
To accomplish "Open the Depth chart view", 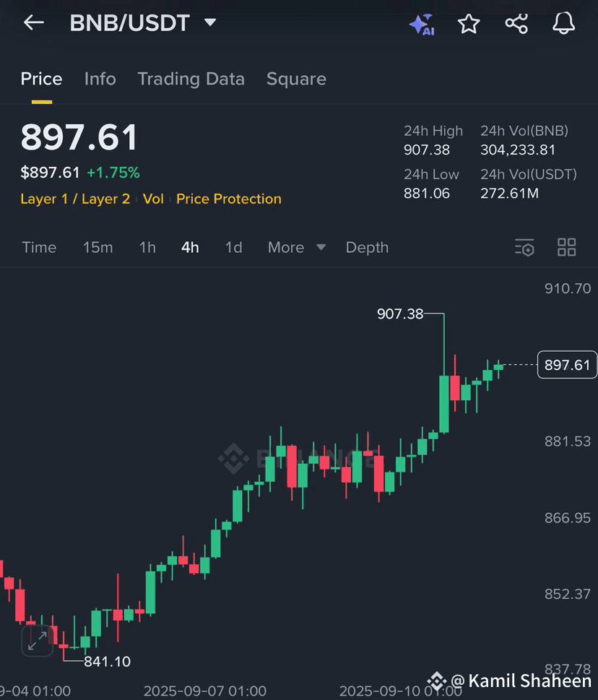I will [x=368, y=247].
